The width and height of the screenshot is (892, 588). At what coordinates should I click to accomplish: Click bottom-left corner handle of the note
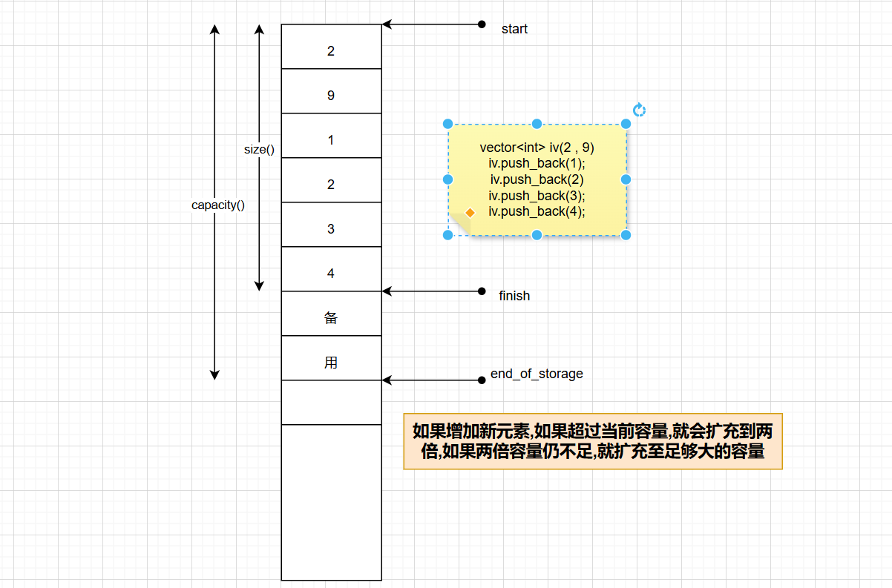coord(447,235)
